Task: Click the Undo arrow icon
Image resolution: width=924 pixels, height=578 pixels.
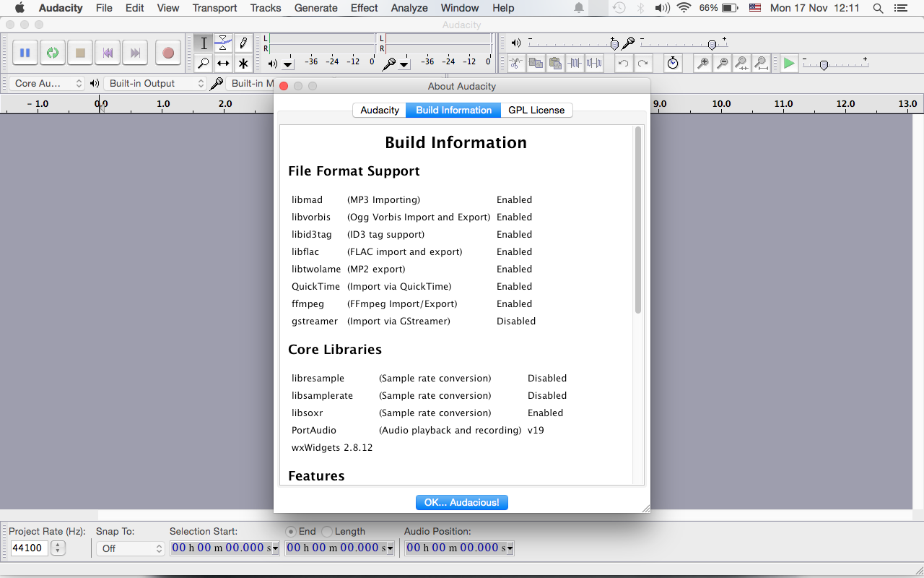Action: coord(623,63)
